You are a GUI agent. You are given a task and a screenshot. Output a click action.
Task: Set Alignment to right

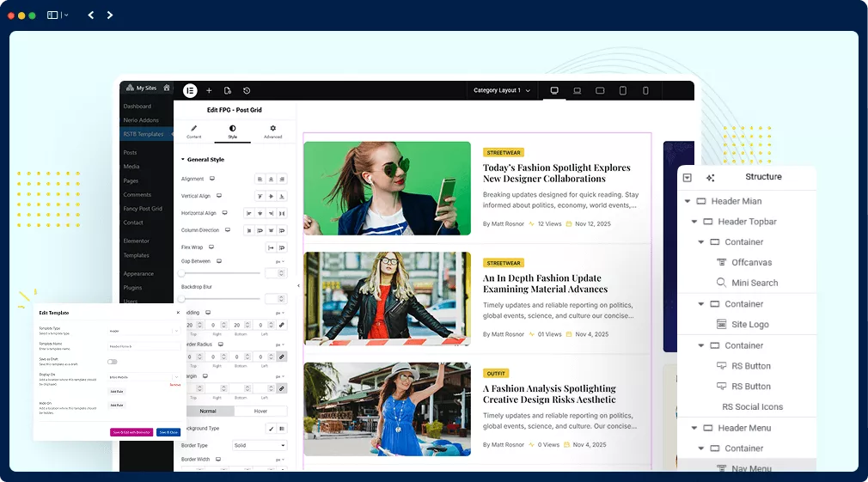tap(282, 180)
